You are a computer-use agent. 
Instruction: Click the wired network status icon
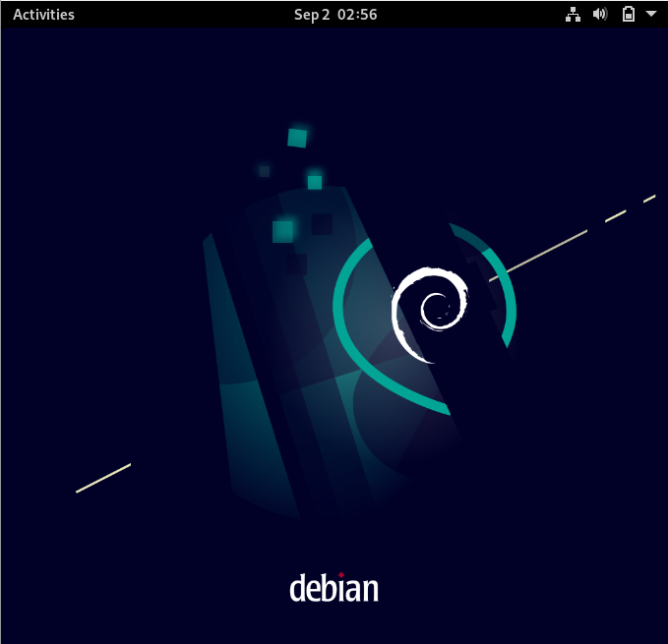pyautogui.click(x=573, y=15)
